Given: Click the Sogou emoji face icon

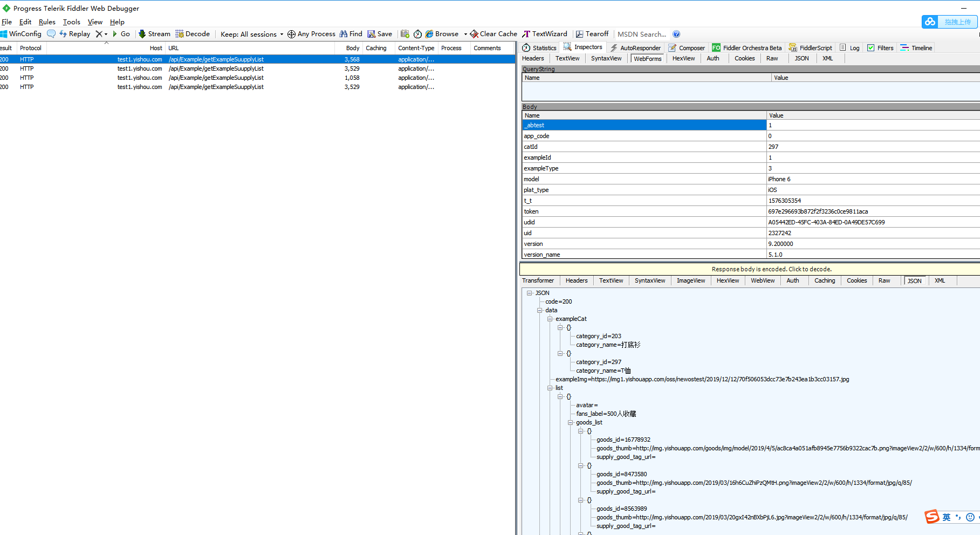Looking at the screenshot, I should (970, 517).
